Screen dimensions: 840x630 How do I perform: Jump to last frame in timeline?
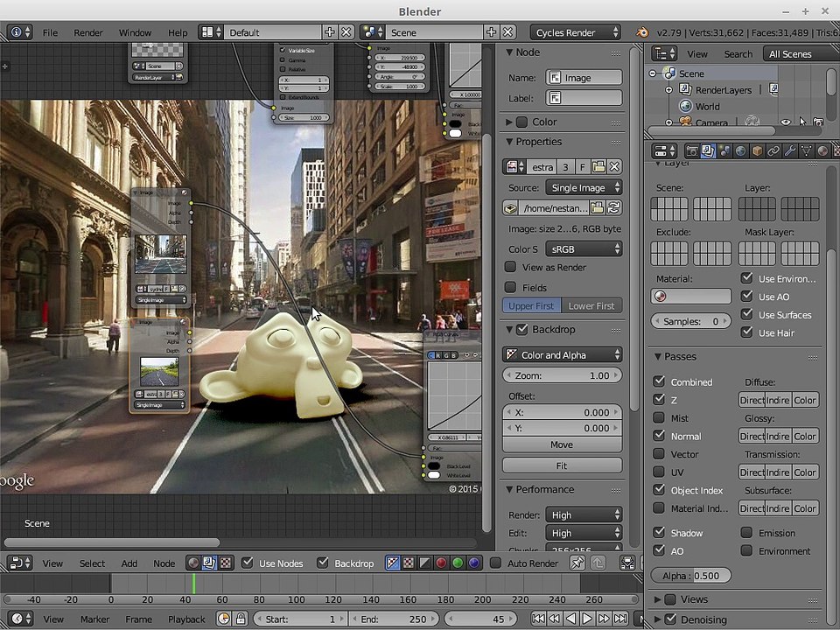(620, 619)
